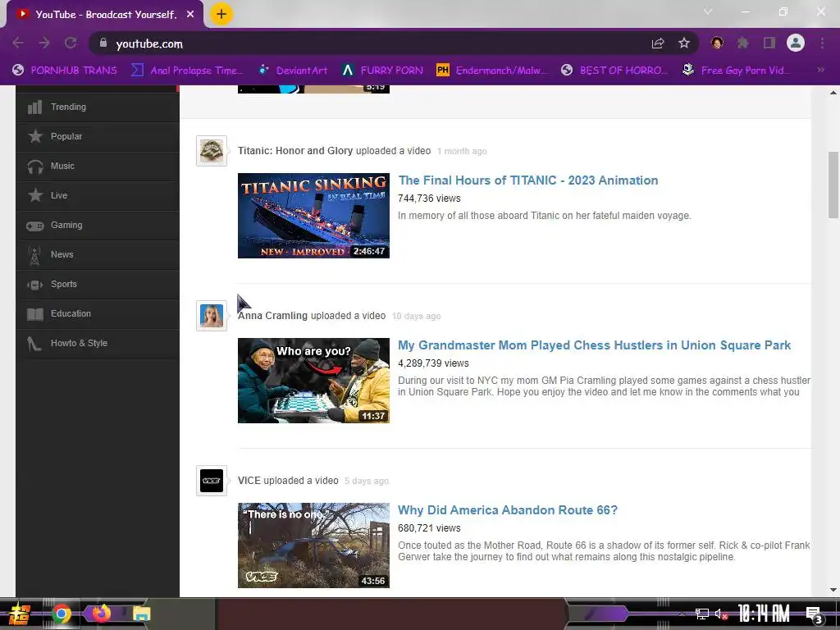Select Gaming controller icon in sidebar
This screenshot has height=630, width=840.
(35, 226)
